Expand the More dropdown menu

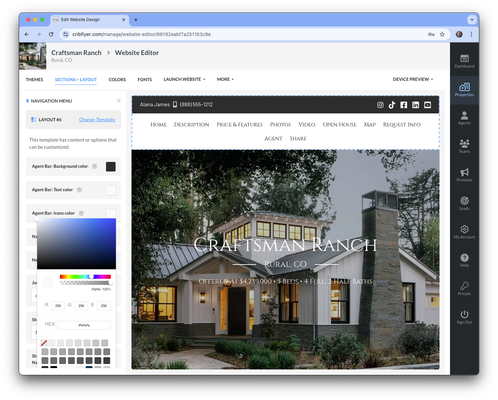click(225, 79)
